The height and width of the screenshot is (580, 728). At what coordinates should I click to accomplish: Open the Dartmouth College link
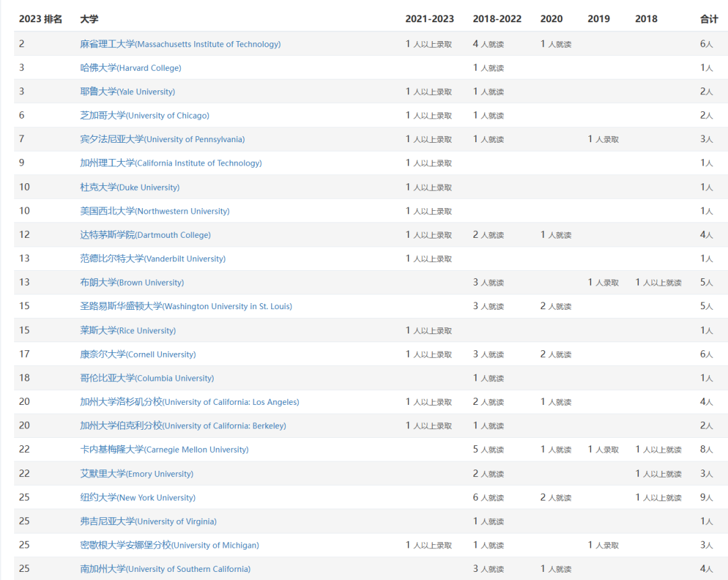pos(146,235)
